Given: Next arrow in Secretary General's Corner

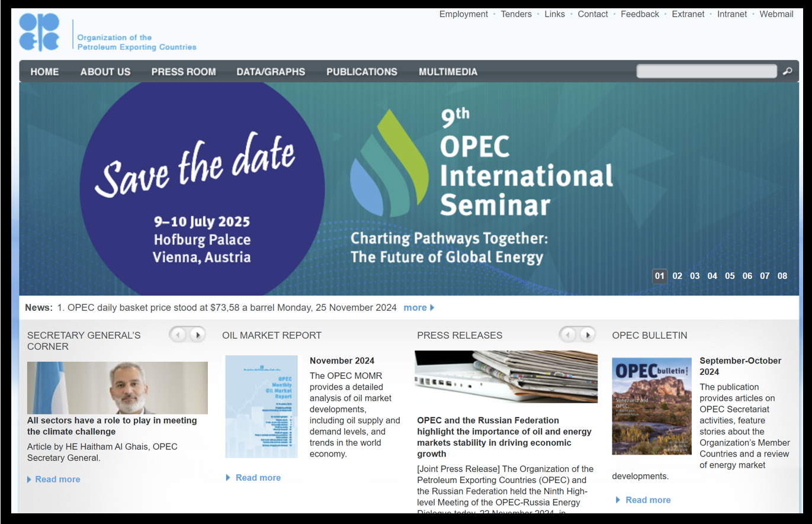Looking at the screenshot, I should [197, 335].
